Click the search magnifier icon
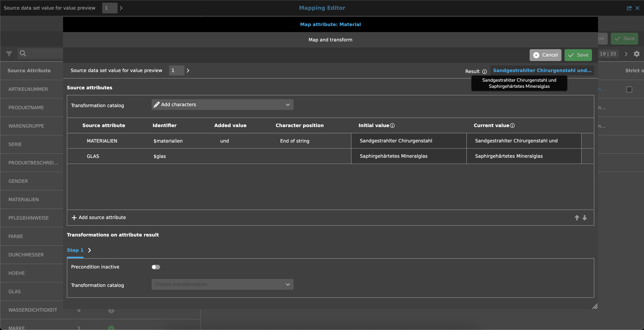 tap(23, 53)
